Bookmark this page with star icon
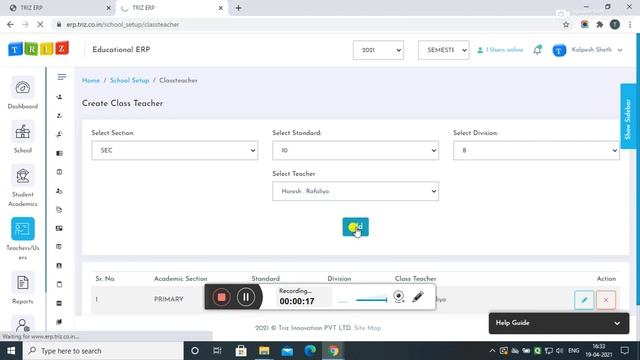Screen dimensions: 640x360 (x=566, y=24)
